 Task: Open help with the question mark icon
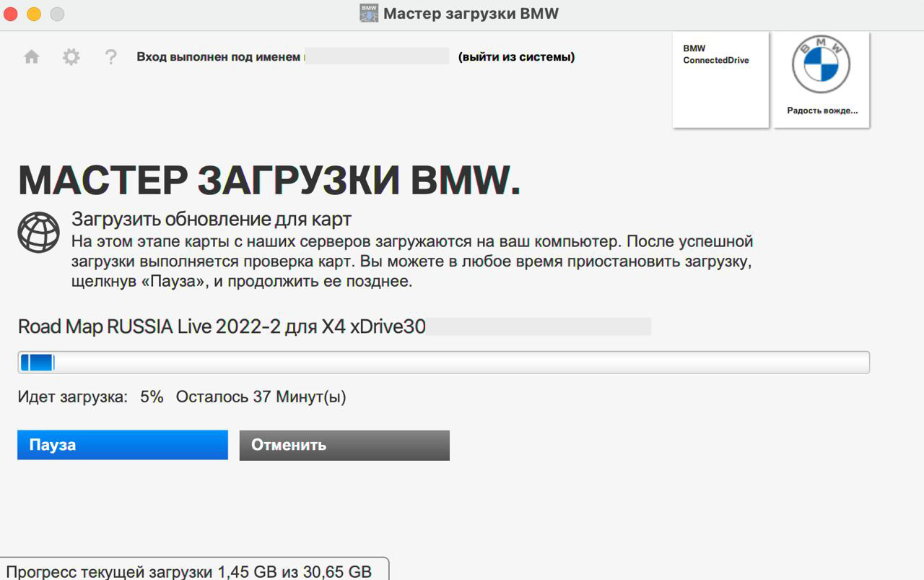point(110,57)
